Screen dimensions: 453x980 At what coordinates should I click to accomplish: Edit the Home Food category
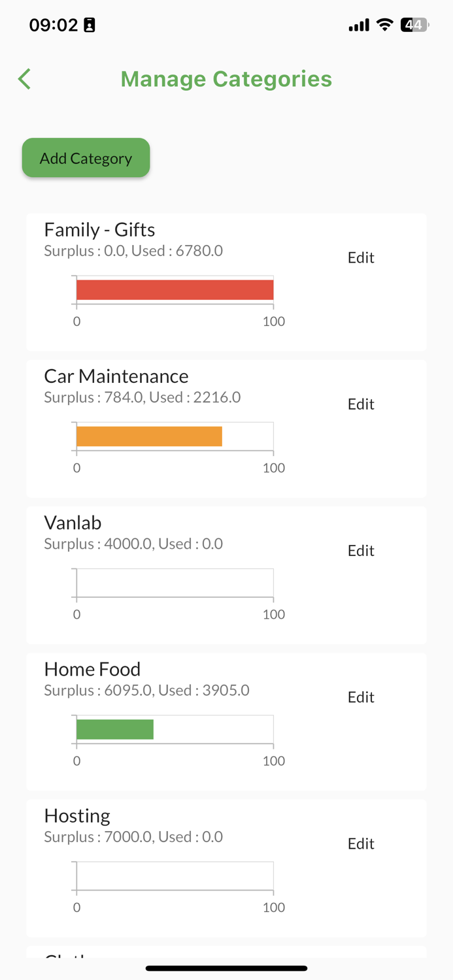[360, 696]
